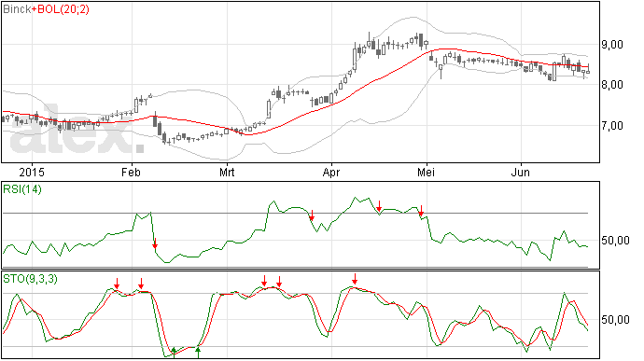Click the RSI sell arrow in early February
Screen dimensions: 644x361
point(155,243)
